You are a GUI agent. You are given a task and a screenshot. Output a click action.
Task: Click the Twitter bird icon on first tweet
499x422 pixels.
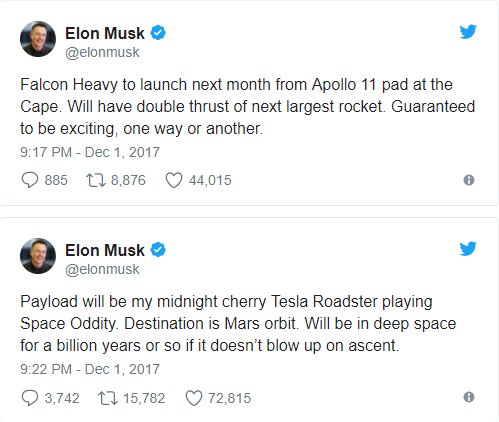(x=468, y=32)
